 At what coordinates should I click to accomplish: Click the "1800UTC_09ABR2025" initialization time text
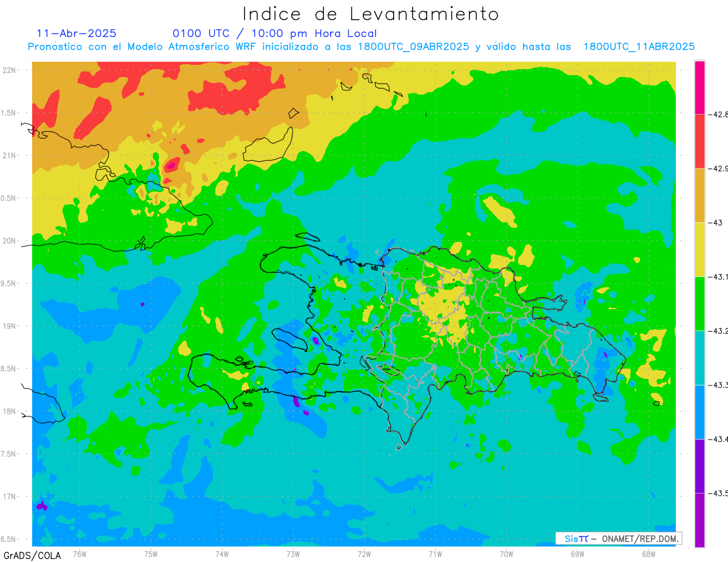click(x=413, y=47)
